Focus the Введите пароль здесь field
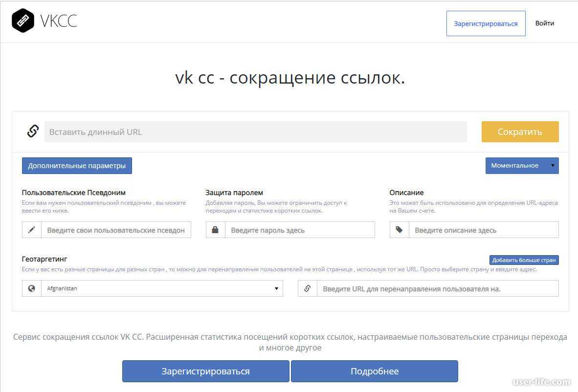Image resolution: width=578 pixels, height=392 pixels. pyautogui.click(x=300, y=230)
